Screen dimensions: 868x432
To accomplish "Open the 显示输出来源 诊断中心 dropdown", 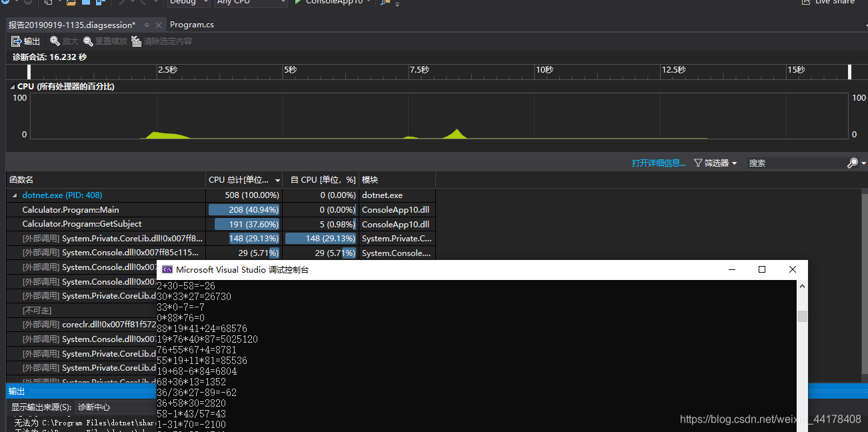I will click(115, 407).
